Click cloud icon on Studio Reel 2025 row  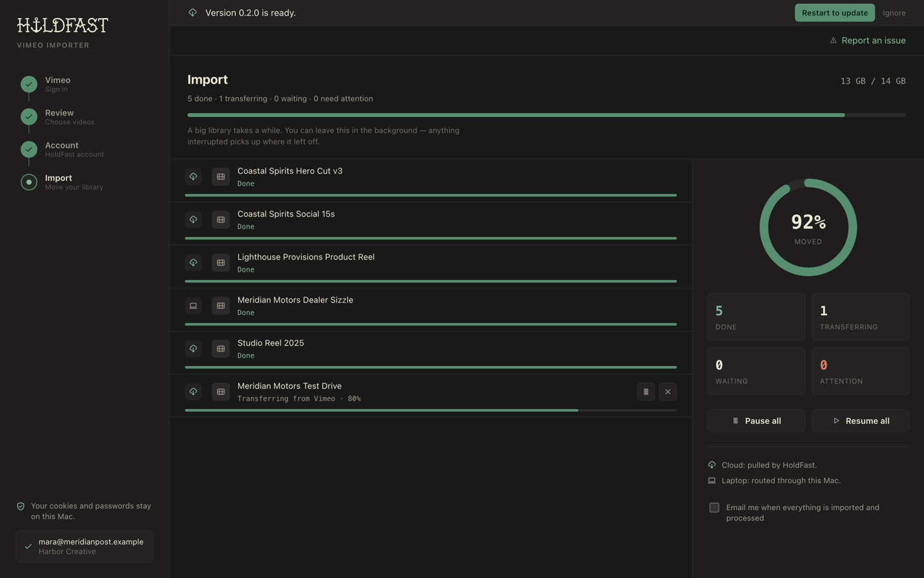click(x=193, y=349)
